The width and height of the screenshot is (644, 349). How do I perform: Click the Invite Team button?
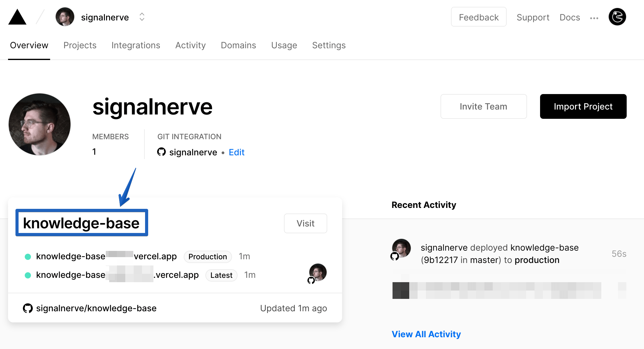pyautogui.click(x=483, y=106)
